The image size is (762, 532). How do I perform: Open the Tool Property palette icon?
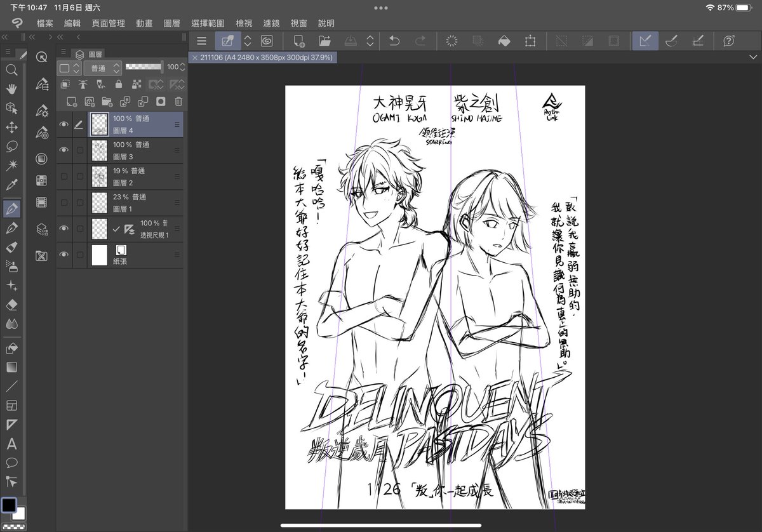[41, 110]
